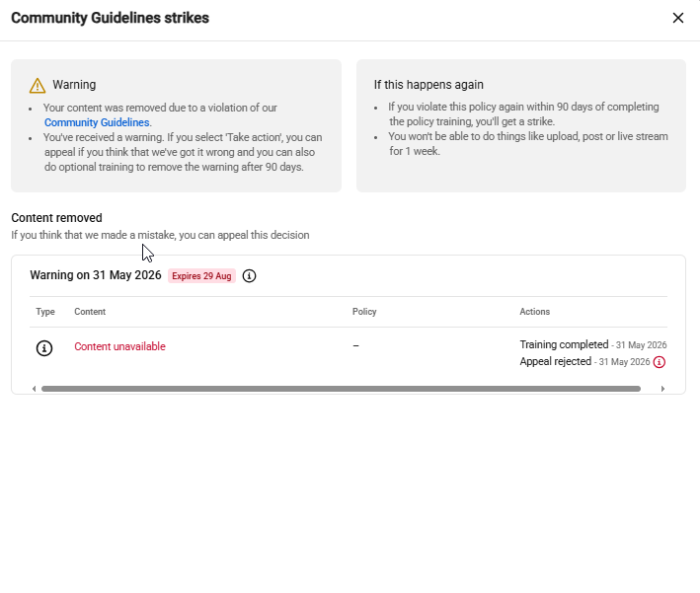Click the Appeal rejected status text
Viewport: 700px width, 593px height.
555,361
